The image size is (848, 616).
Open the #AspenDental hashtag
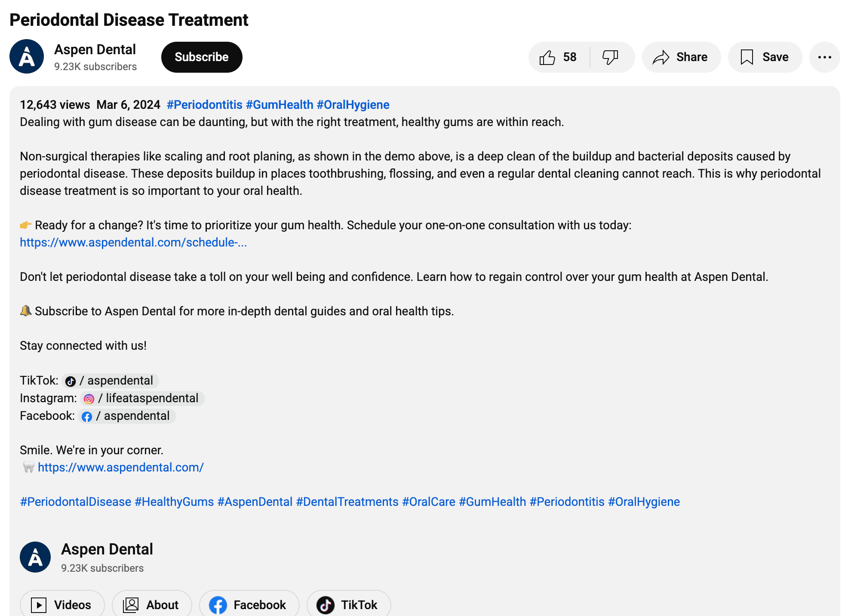point(255,502)
